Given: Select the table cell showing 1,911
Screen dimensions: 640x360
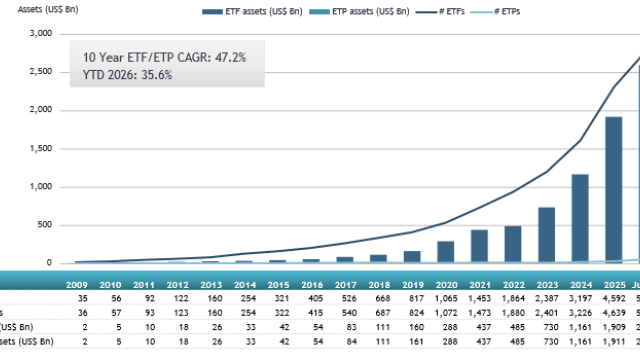Looking at the screenshot, I should click(614, 342).
